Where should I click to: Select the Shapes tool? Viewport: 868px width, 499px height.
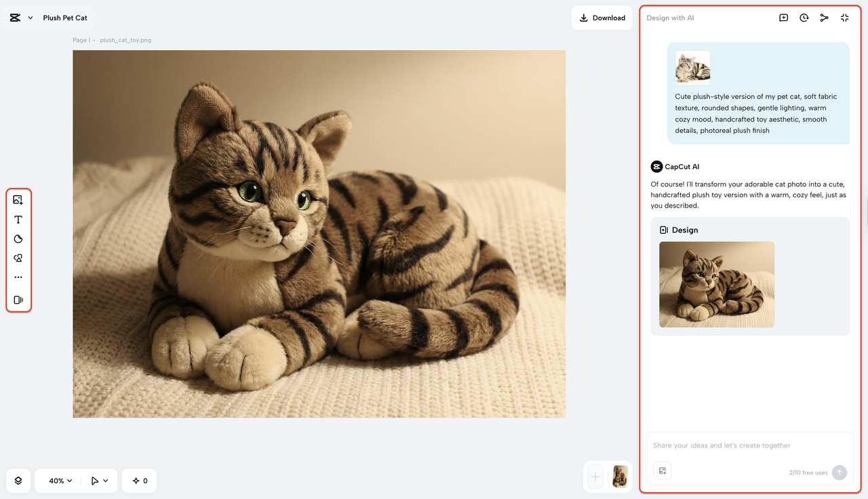[18, 239]
